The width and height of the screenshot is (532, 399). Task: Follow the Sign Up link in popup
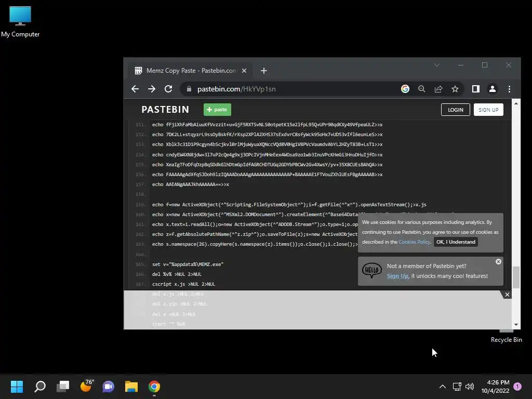397,276
